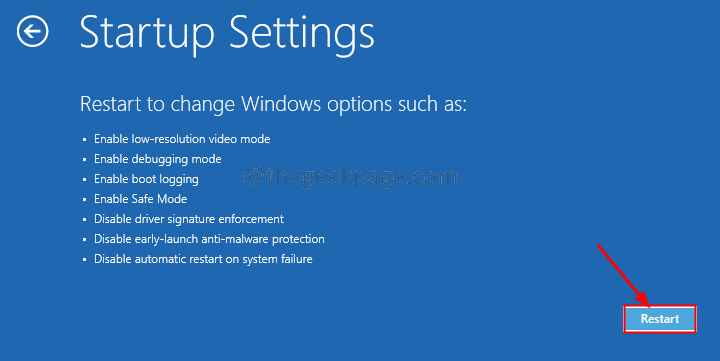Click the bullet beside 'Enable debugging mode'
Screen dimensions: 720x361
(84, 160)
